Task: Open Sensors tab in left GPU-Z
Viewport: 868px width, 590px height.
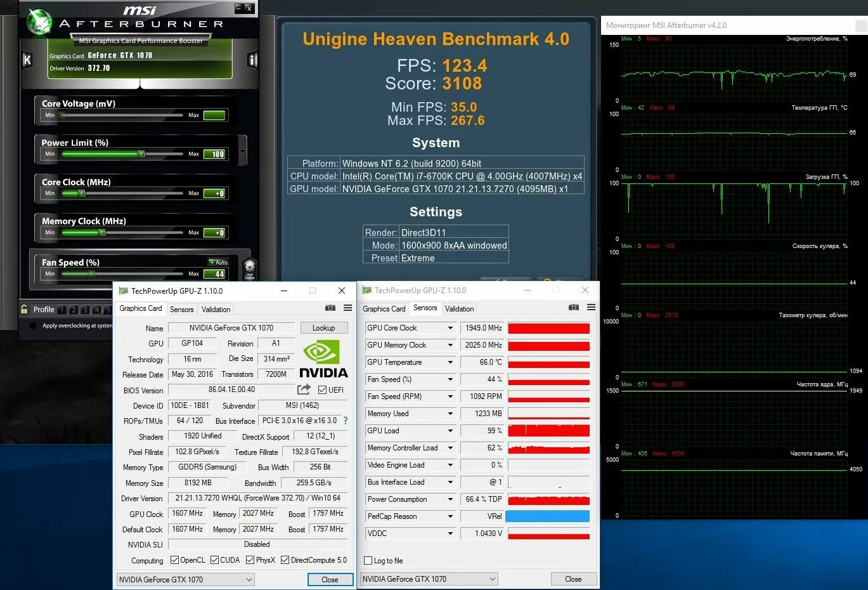Action: (182, 310)
